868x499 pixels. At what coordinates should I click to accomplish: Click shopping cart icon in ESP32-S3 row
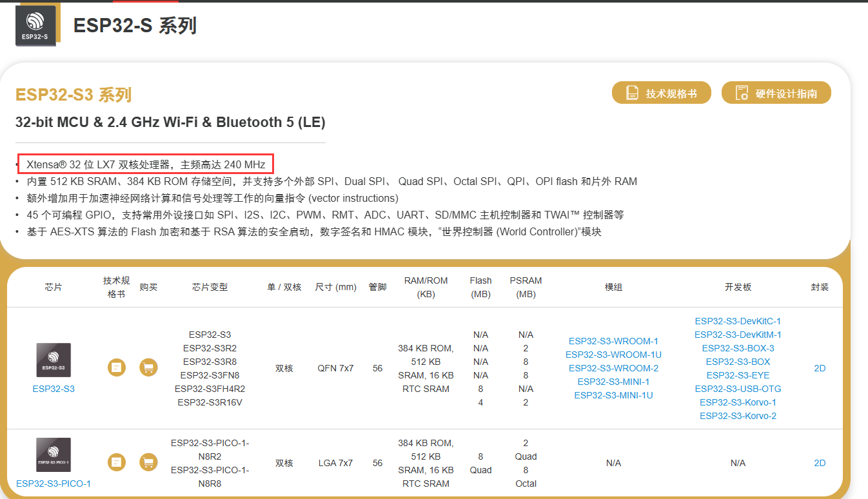click(x=148, y=367)
